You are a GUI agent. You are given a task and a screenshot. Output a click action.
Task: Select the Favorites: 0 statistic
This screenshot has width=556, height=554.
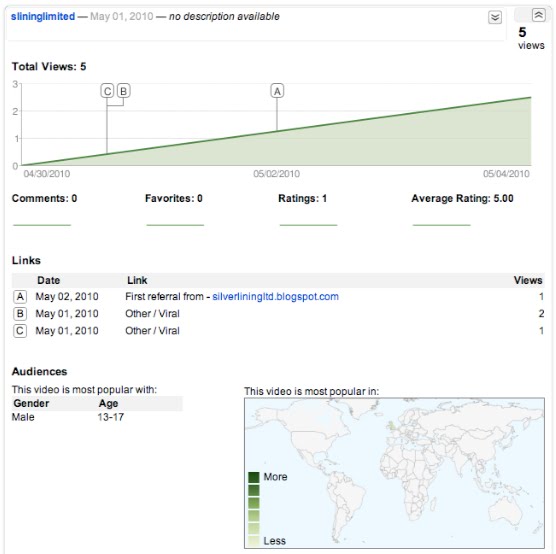174,198
